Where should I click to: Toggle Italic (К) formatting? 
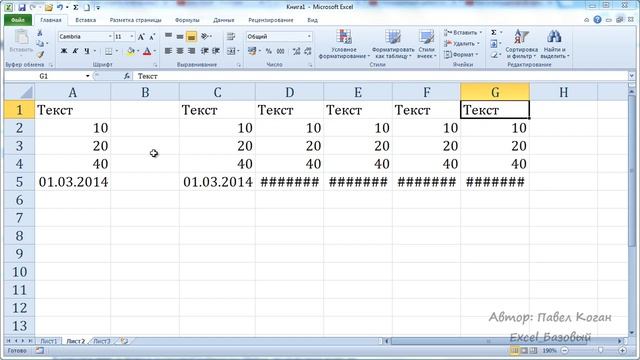tap(75, 51)
